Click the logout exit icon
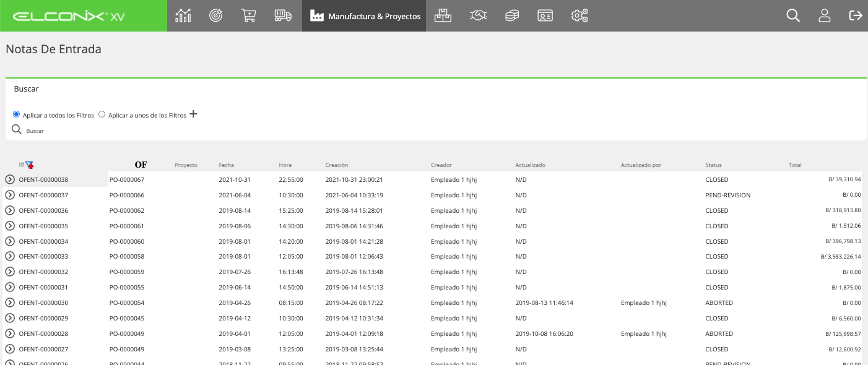The image size is (868, 365). (x=856, y=15)
